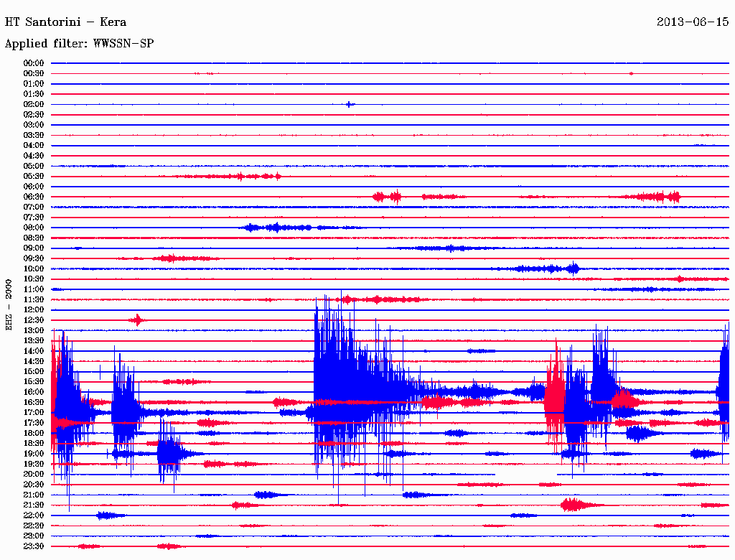
Task: Select the 19:00 time label
Action: pos(34,454)
